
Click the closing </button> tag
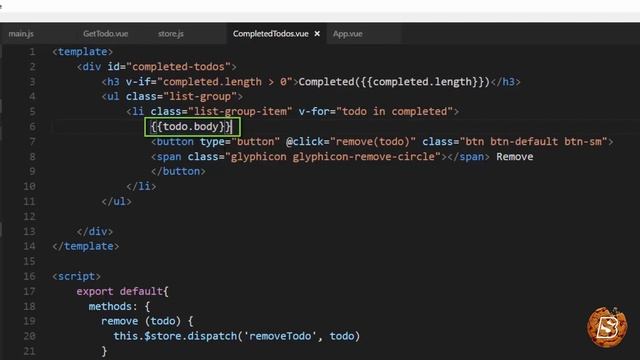[x=178, y=171]
